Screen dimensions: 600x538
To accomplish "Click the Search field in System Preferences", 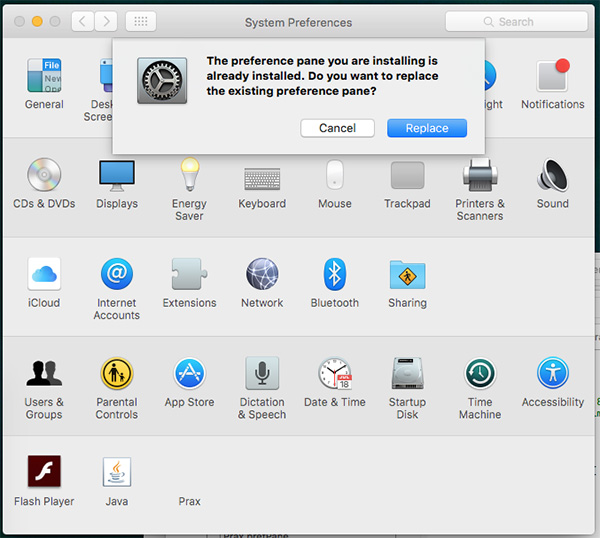I will click(x=516, y=21).
